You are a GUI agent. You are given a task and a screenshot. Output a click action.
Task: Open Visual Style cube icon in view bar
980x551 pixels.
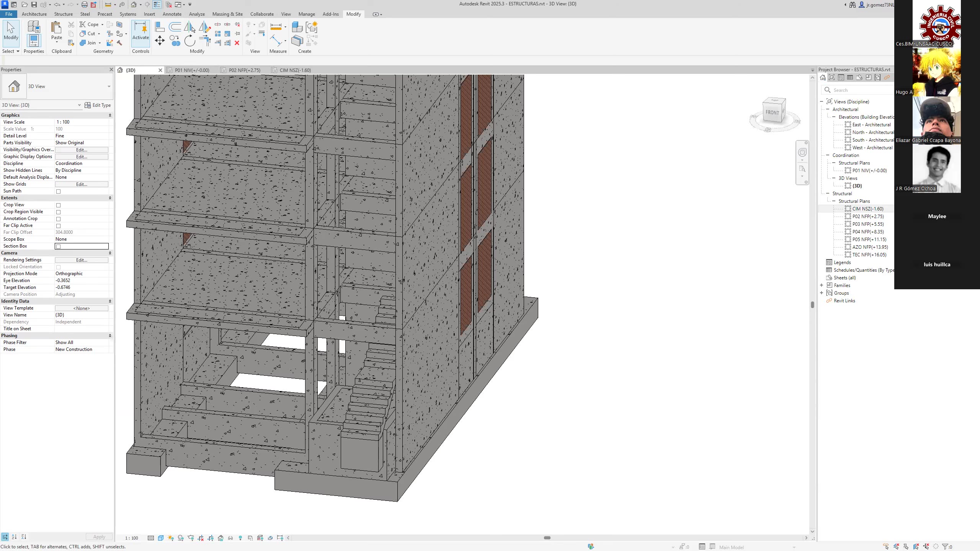pyautogui.click(x=161, y=538)
